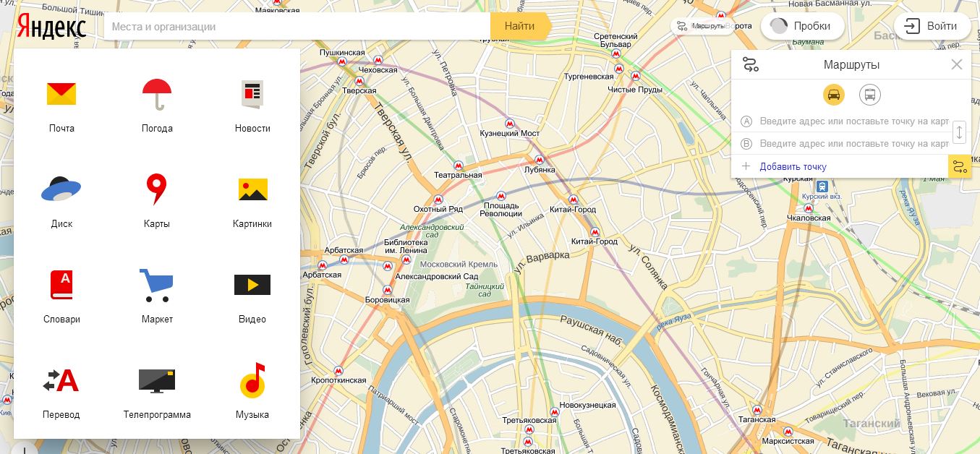The height and width of the screenshot is (454, 980).
Task: Open the Перевод translate icon
Action: (x=61, y=380)
